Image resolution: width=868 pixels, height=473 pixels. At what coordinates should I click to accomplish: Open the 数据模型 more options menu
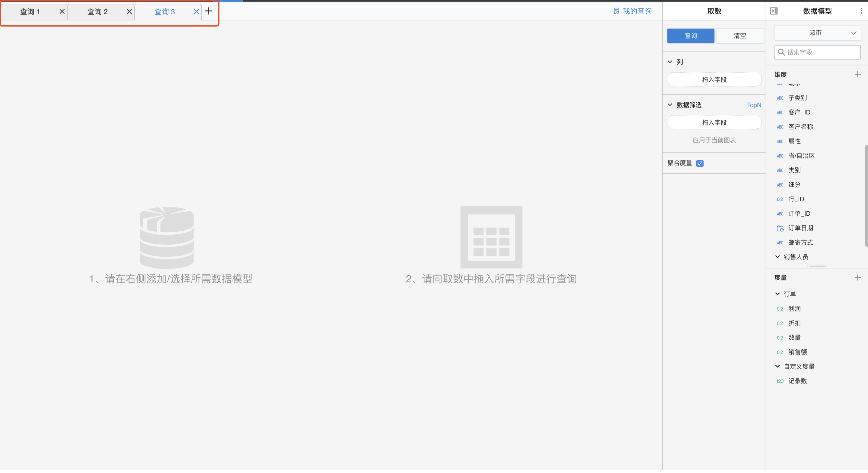pos(861,11)
